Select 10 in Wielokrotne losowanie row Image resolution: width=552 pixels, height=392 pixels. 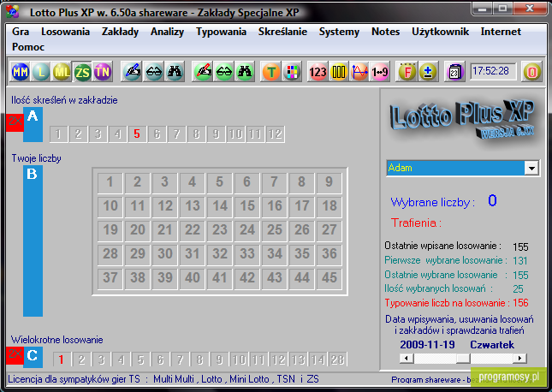239,359
